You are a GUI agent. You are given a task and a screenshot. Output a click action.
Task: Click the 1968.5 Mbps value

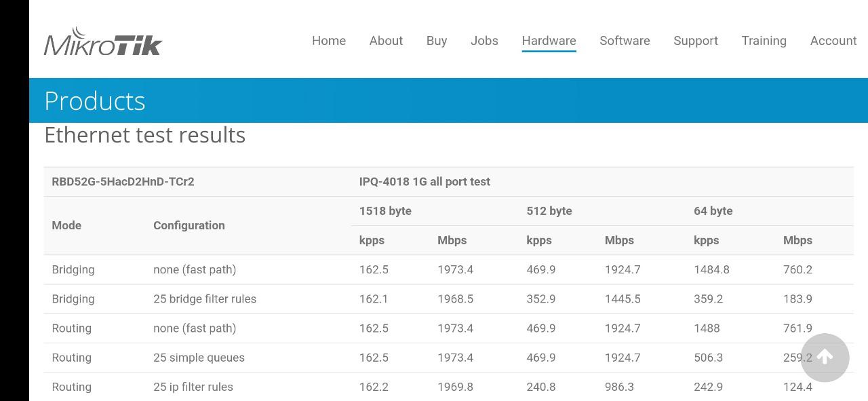tap(455, 299)
